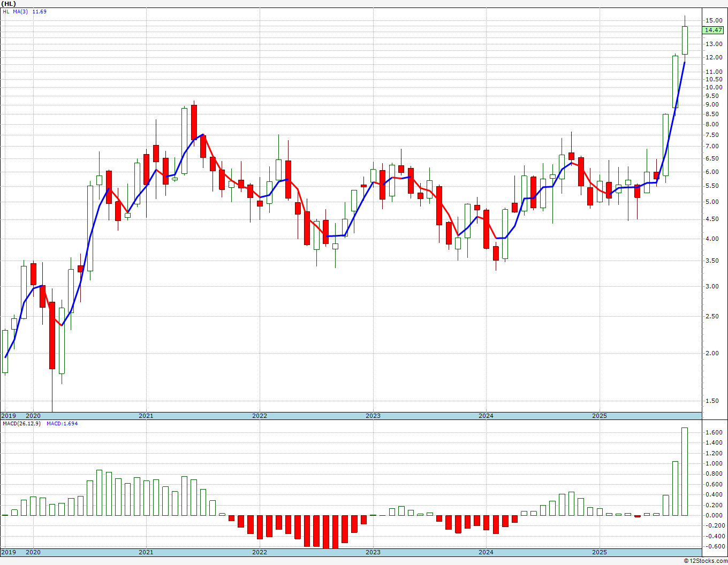The width and height of the screenshot is (728, 565).
Task: Click 2020 on the price chart time axis
Action: (33, 416)
